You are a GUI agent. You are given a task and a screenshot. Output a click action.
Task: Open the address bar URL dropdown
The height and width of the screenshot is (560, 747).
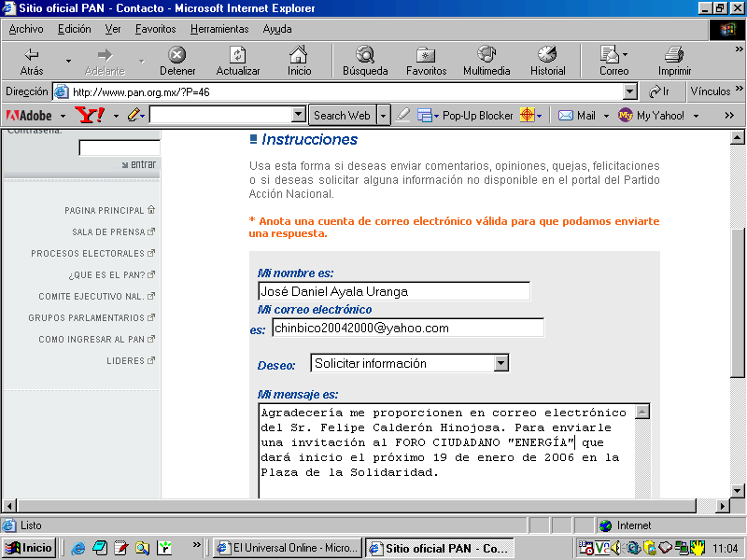pyautogui.click(x=629, y=91)
